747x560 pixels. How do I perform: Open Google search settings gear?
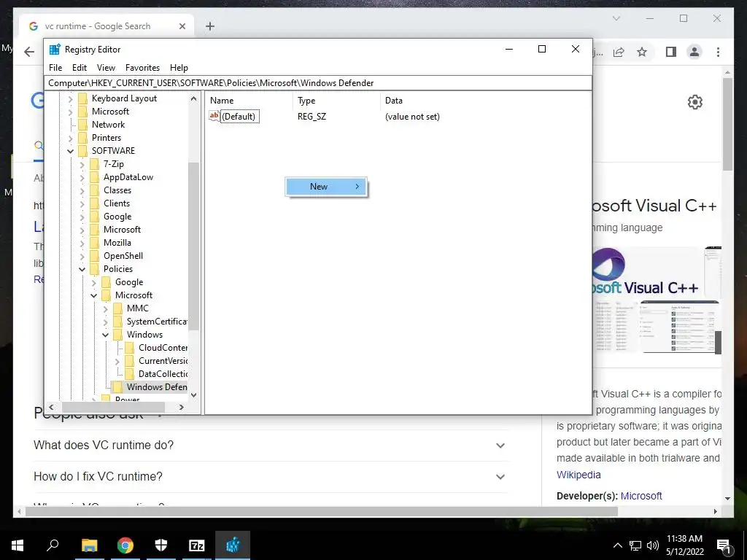point(695,102)
